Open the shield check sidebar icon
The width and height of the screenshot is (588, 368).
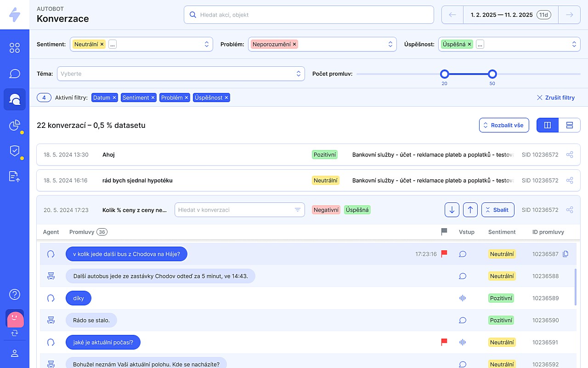(15, 151)
